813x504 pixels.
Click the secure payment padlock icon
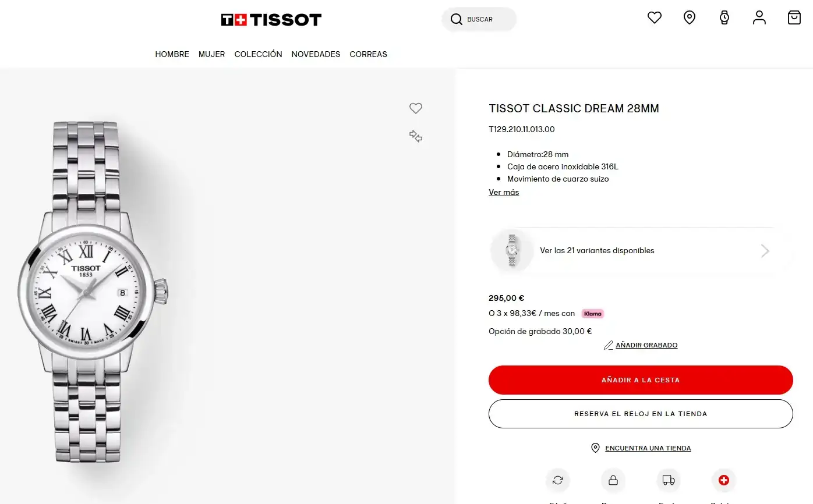tap(613, 480)
